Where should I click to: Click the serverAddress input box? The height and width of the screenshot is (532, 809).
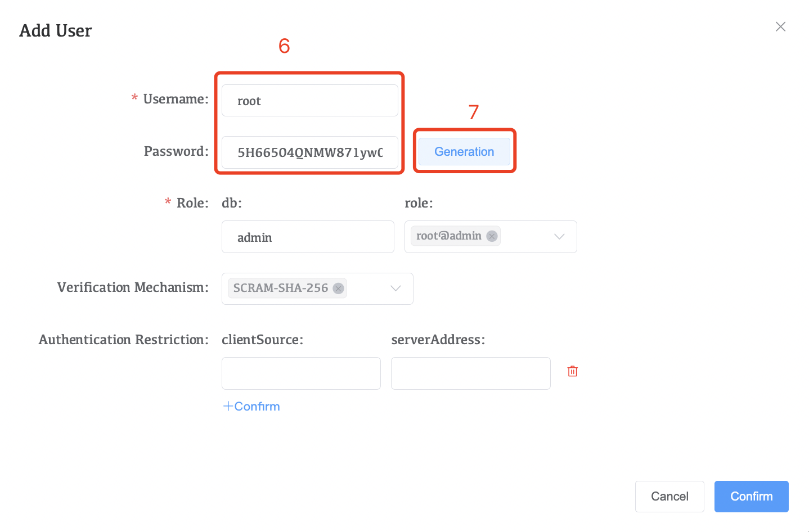click(x=470, y=373)
